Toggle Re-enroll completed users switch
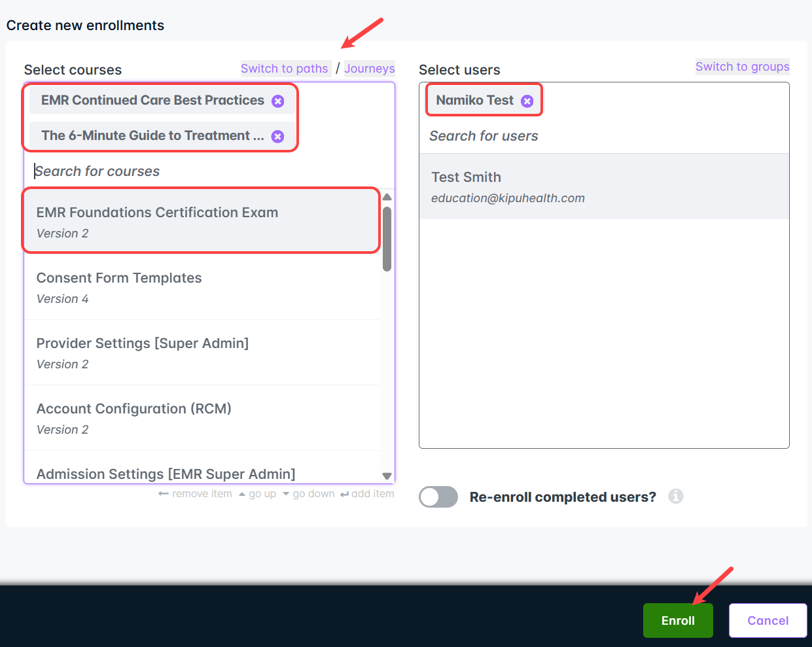Image resolution: width=812 pixels, height=647 pixels. click(438, 497)
